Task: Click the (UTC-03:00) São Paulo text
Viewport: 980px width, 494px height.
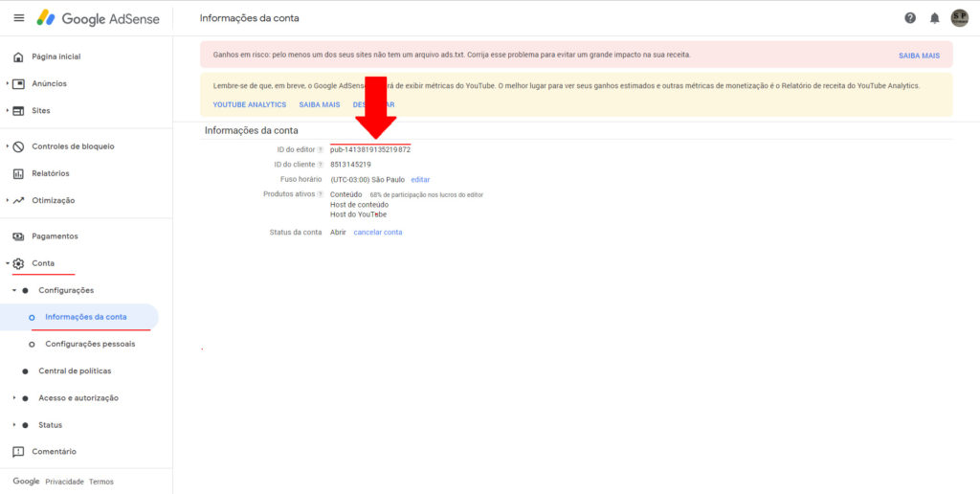Action: (367, 180)
